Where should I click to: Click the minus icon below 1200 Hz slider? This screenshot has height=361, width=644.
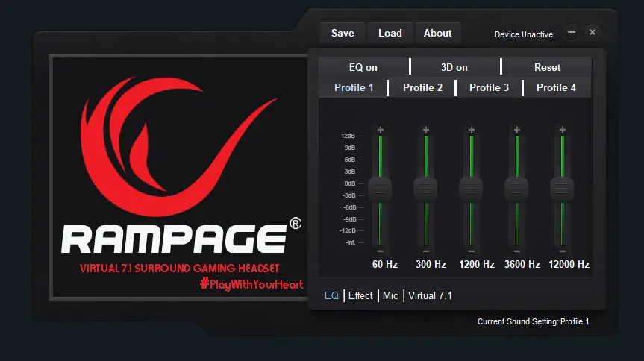[472, 251]
